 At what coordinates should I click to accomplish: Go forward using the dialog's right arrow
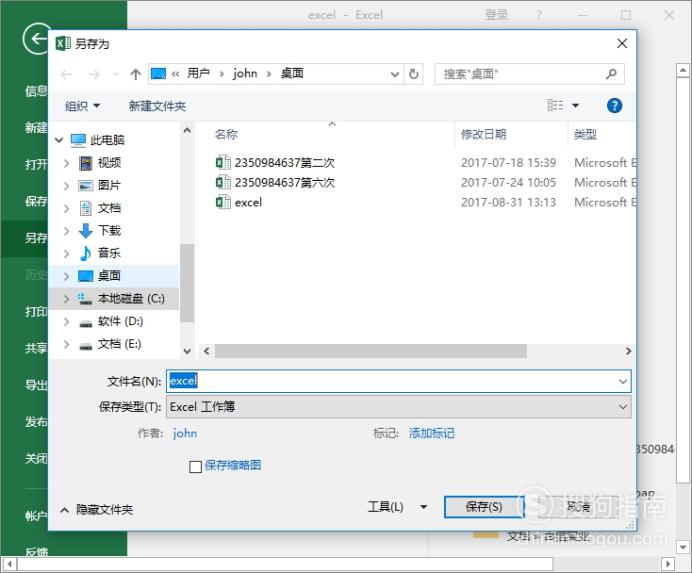(x=94, y=74)
